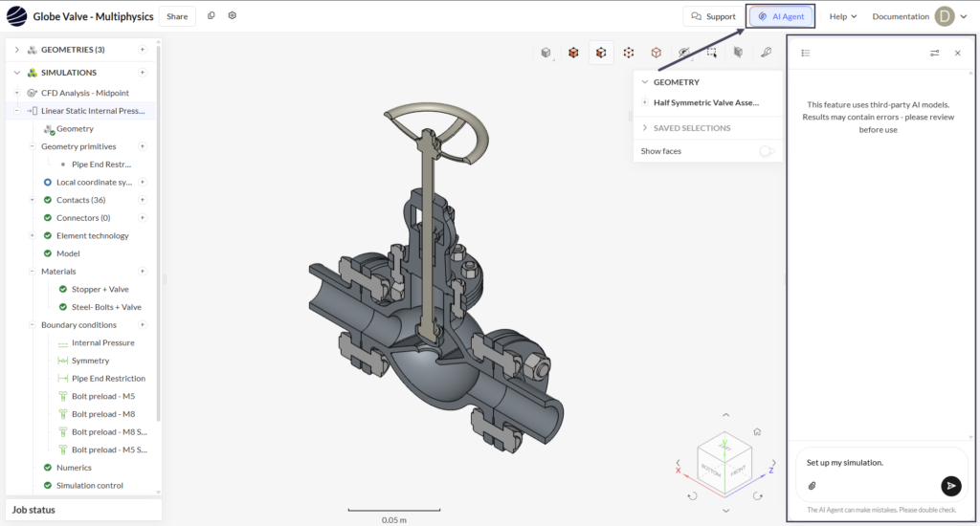Open the Help menu
The image size is (980, 526).
(x=842, y=16)
